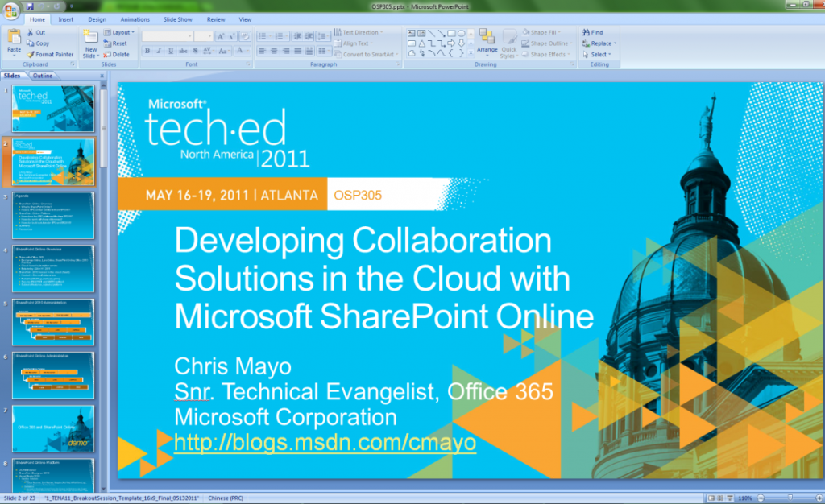Align text right

(x=286, y=51)
